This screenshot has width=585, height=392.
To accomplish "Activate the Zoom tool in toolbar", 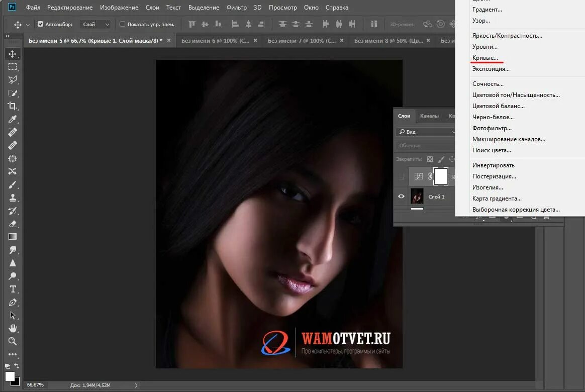I will coord(13,341).
